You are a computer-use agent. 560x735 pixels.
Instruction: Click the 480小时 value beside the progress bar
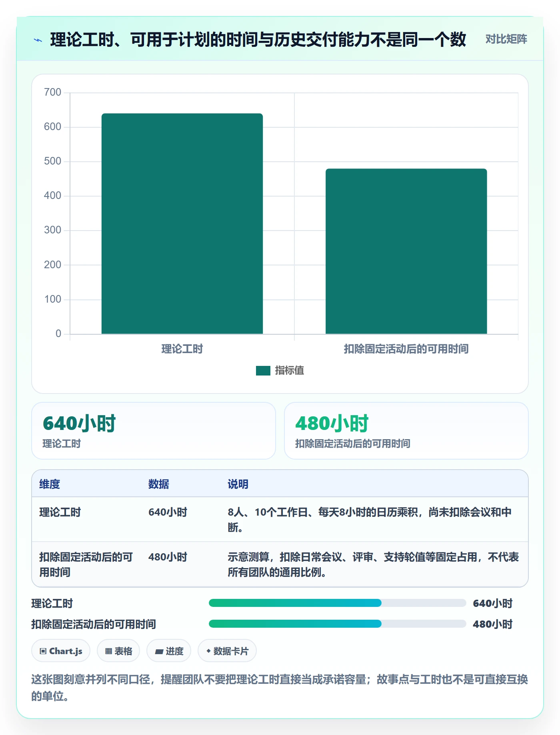coord(493,624)
